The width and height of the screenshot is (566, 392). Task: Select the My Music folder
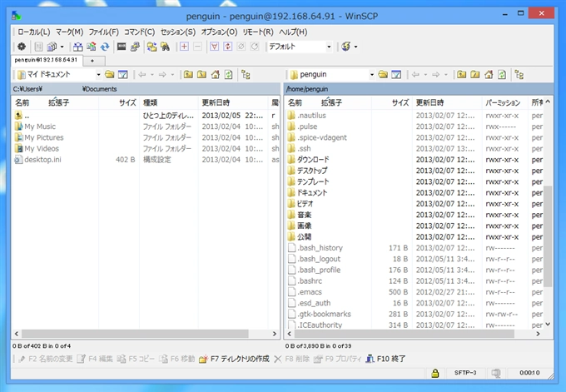(35, 127)
